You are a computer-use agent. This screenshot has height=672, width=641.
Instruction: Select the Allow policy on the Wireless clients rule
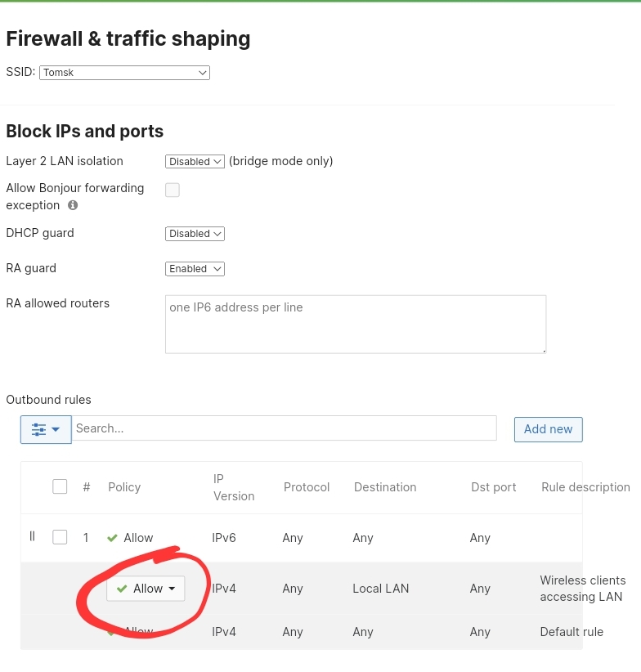click(x=146, y=588)
